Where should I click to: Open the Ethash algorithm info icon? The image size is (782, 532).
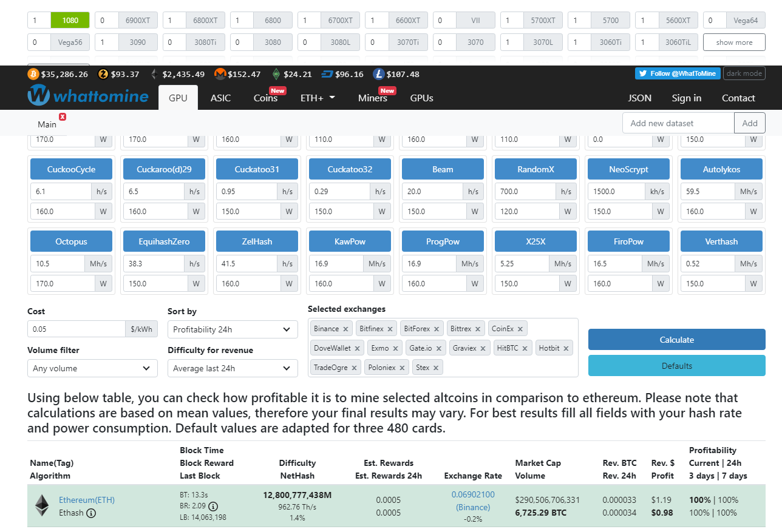click(x=91, y=513)
